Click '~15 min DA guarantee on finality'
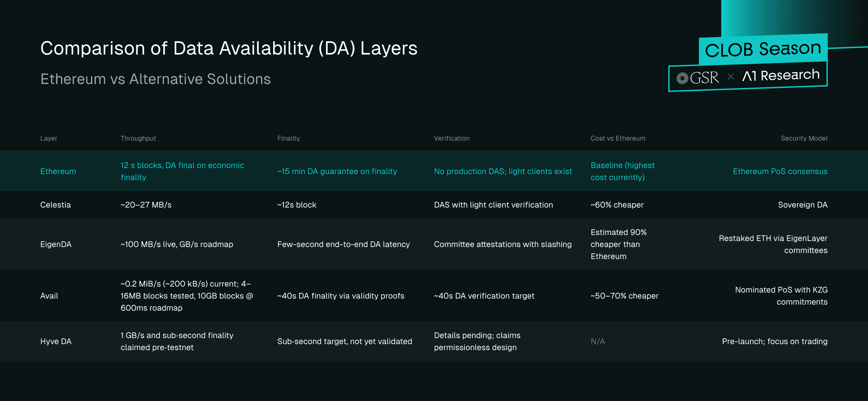Screen dimensions: 868x401 [x=337, y=171]
